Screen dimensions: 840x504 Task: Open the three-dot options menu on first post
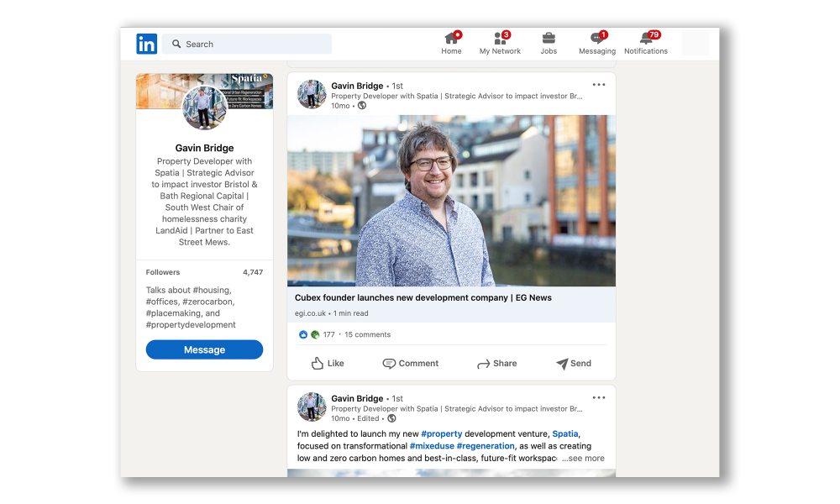point(598,83)
